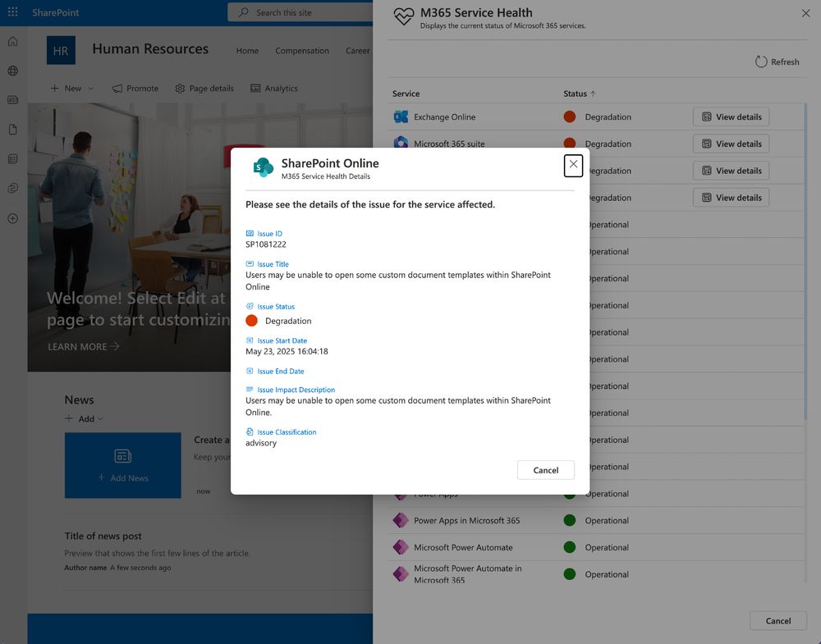Screen dimensions: 821x644
Task: Click the Microsoft 365 suite service icon
Action: point(401,142)
